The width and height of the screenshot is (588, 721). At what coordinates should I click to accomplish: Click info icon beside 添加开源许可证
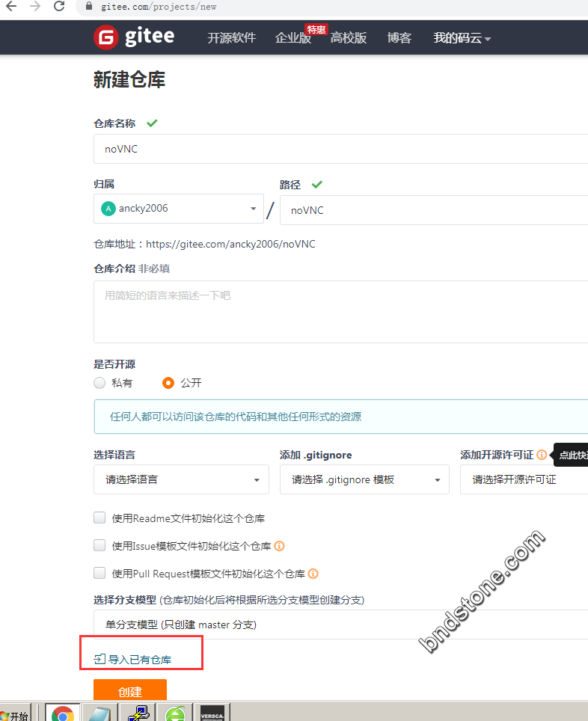(x=542, y=455)
